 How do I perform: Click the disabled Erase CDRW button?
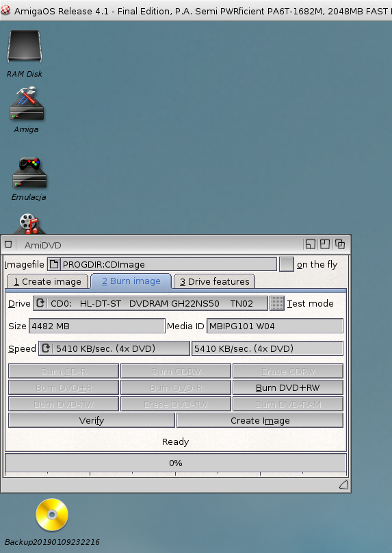point(287,371)
